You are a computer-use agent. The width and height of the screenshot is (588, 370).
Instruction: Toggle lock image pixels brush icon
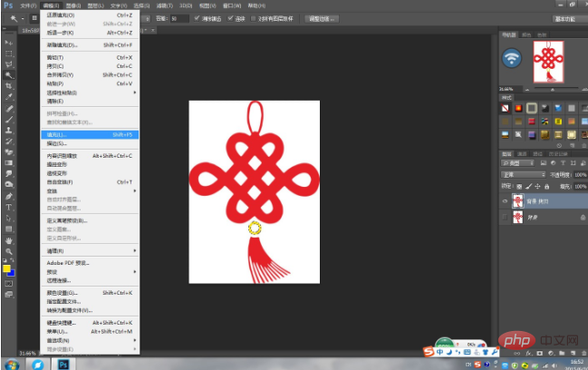[x=529, y=186]
